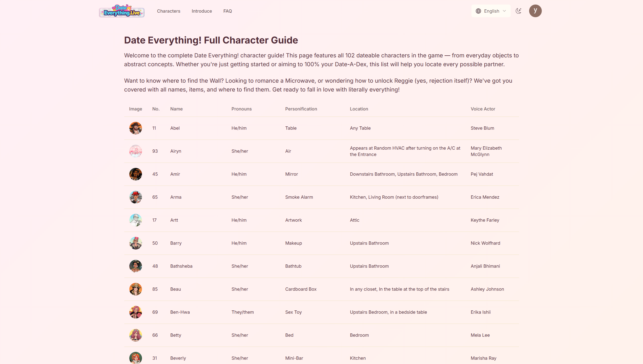
Task: Select the name Airyn
Action: [176, 151]
